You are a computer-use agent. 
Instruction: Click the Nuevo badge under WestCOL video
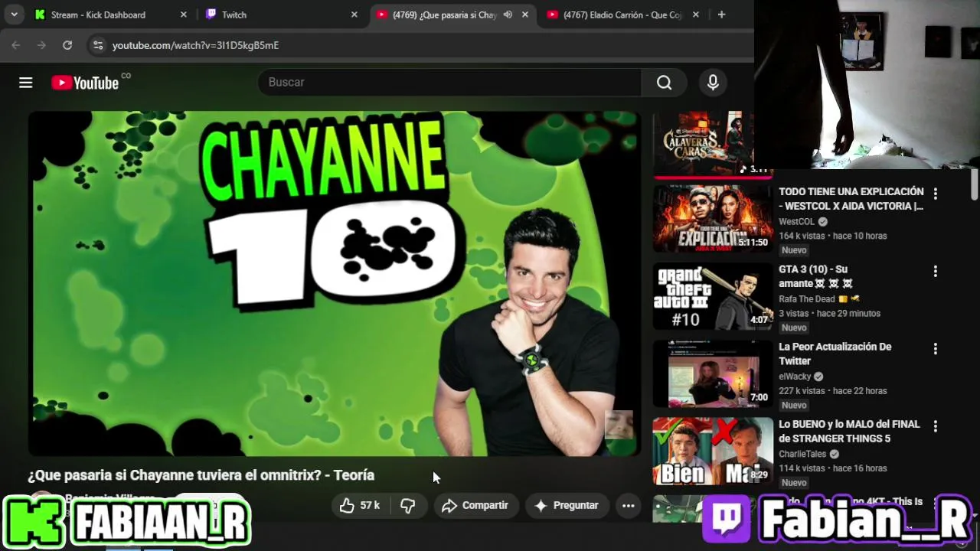click(794, 250)
